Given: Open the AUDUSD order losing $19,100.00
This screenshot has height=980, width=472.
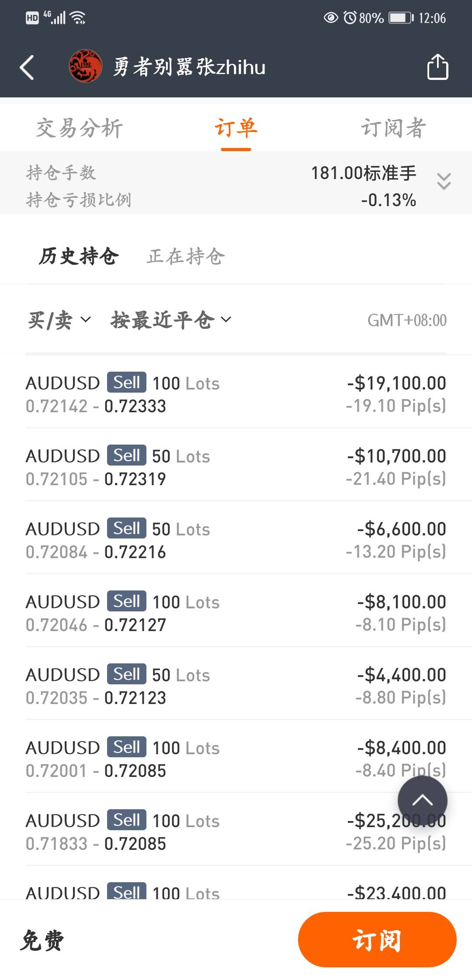Looking at the screenshot, I should click(236, 394).
